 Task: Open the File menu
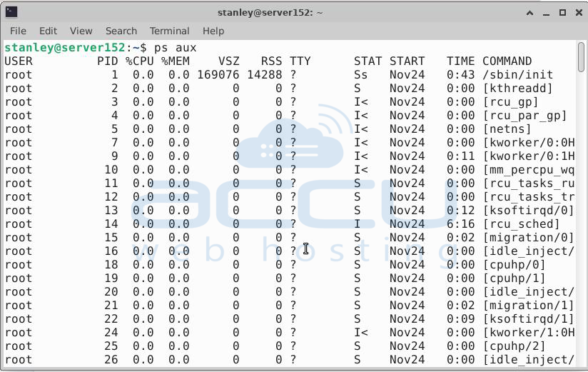click(18, 31)
